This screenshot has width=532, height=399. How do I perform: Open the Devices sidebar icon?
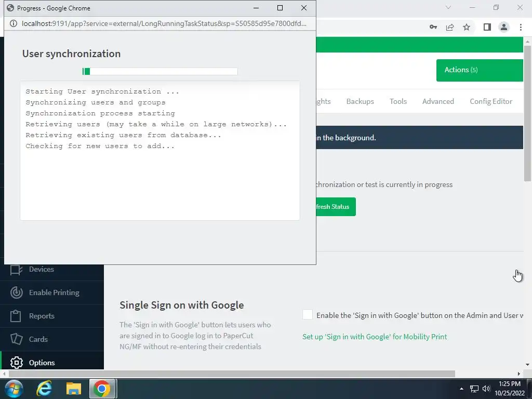pyautogui.click(x=16, y=270)
